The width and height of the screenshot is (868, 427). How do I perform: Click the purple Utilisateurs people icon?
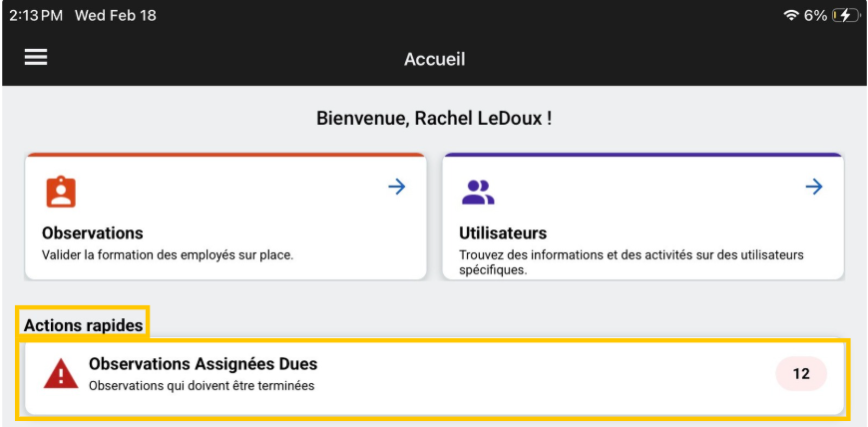478,192
